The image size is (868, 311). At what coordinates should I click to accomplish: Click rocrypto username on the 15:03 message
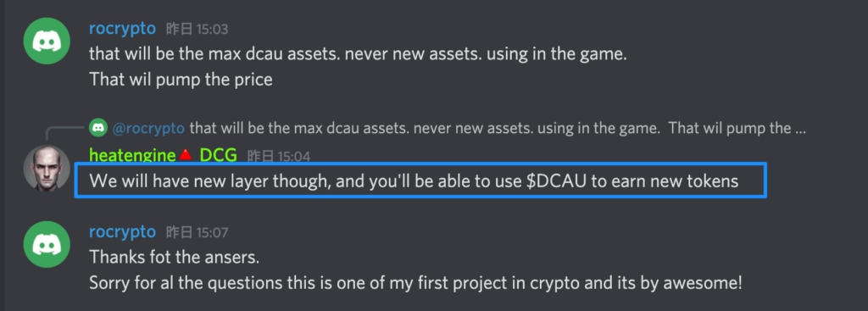click(x=122, y=29)
